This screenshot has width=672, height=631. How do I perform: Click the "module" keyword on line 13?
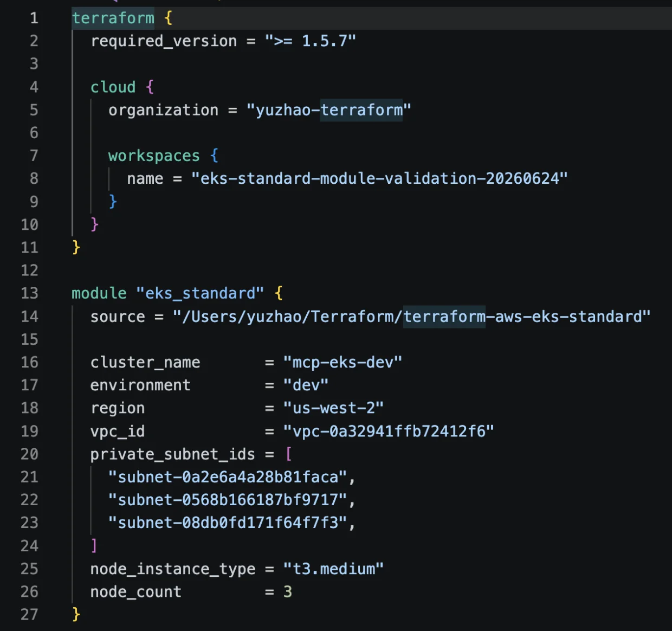99,293
